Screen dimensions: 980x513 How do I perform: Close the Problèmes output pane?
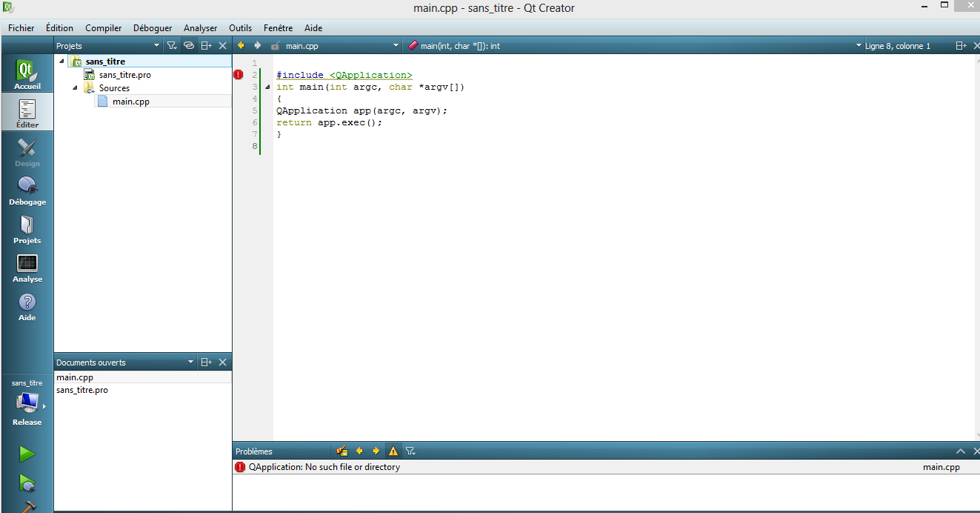tap(975, 451)
